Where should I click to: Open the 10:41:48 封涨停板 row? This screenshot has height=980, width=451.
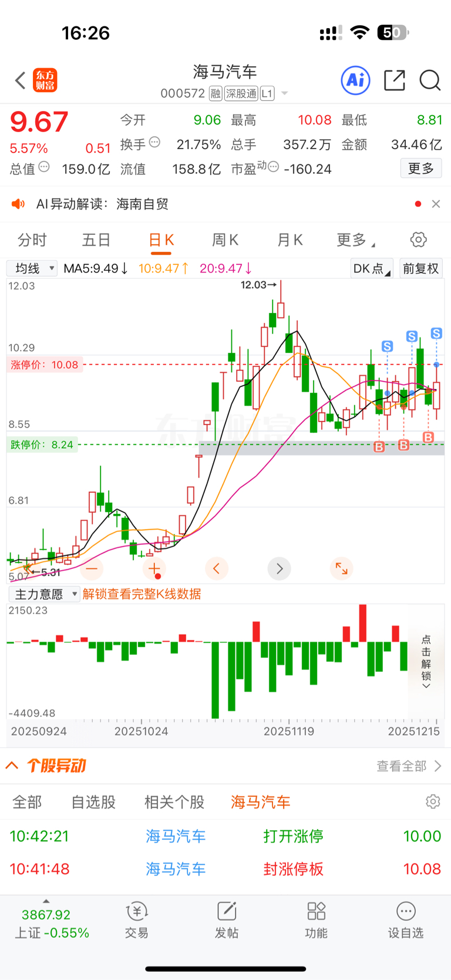[225, 869]
